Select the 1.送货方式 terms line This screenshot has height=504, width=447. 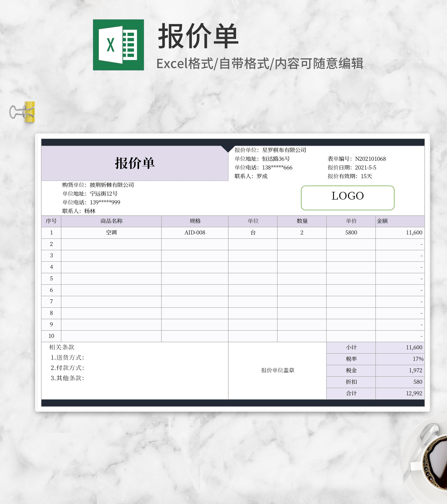click(x=67, y=358)
